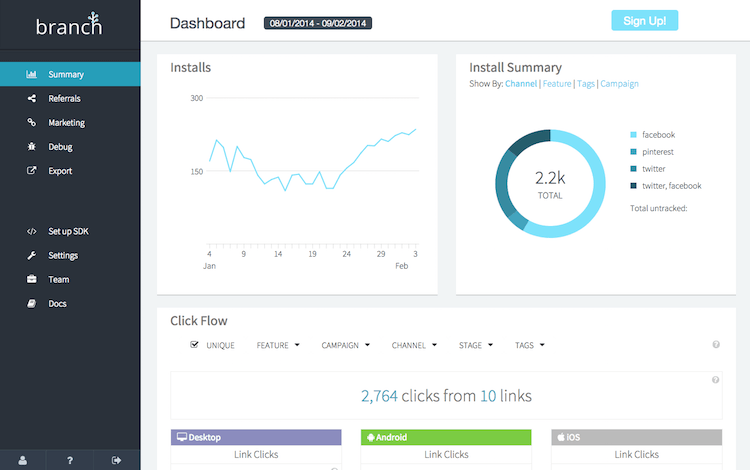Show install summary by Campaign
The width and height of the screenshot is (750, 470).
coord(619,84)
